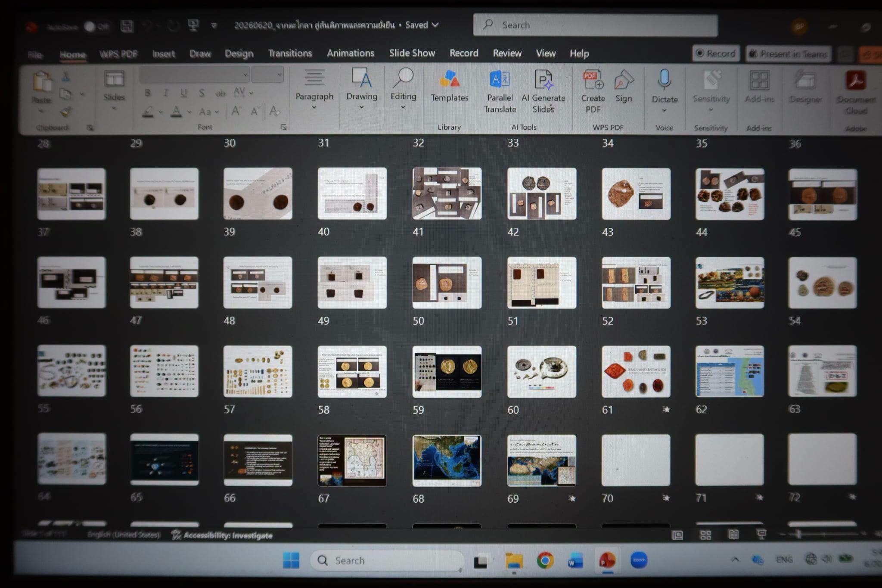
Task: Switch to the Transitions tab
Action: 290,53
